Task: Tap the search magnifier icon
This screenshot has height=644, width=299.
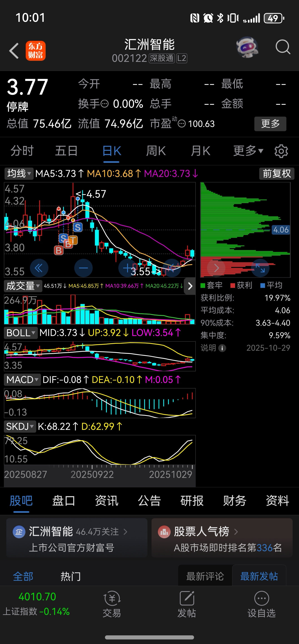Action: [x=283, y=47]
